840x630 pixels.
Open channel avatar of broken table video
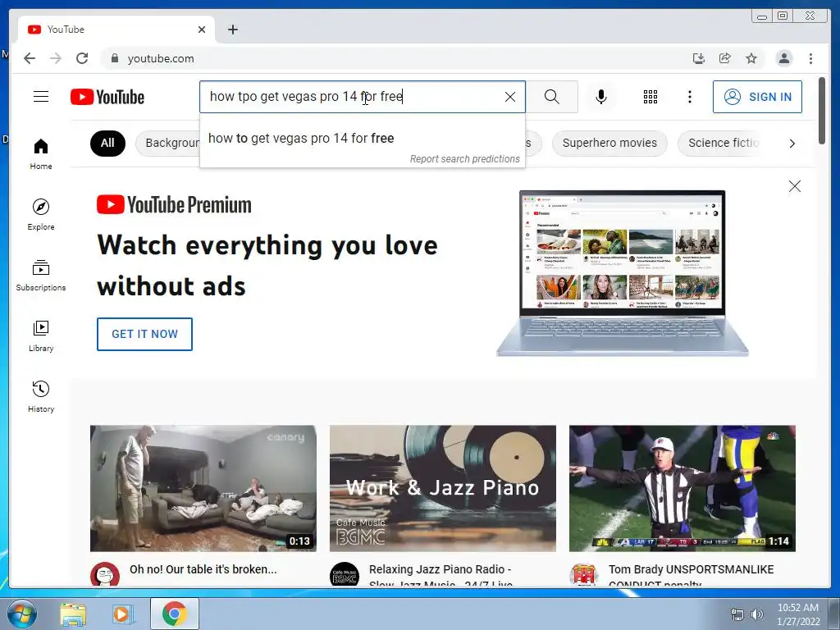(x=105, y=574)
